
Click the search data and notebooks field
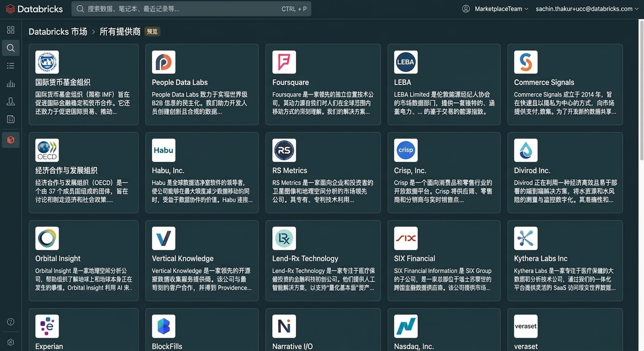(x=191, y=9)
